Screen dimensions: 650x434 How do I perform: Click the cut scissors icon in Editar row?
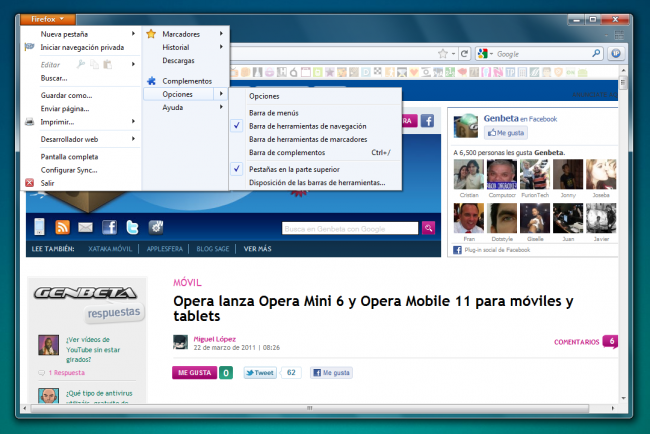pyautogui.click(x=81, y=64)
